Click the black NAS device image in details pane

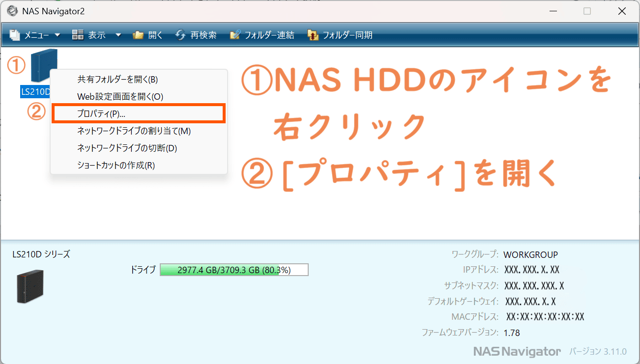[x=30, y=286]
